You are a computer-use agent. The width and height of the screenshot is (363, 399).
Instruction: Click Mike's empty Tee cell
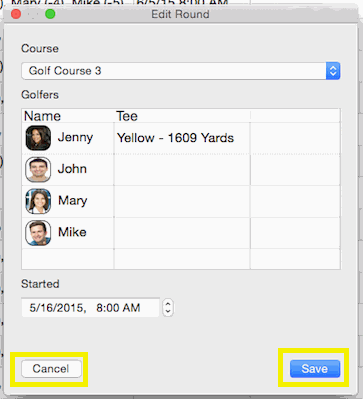(x=182, y=233)
